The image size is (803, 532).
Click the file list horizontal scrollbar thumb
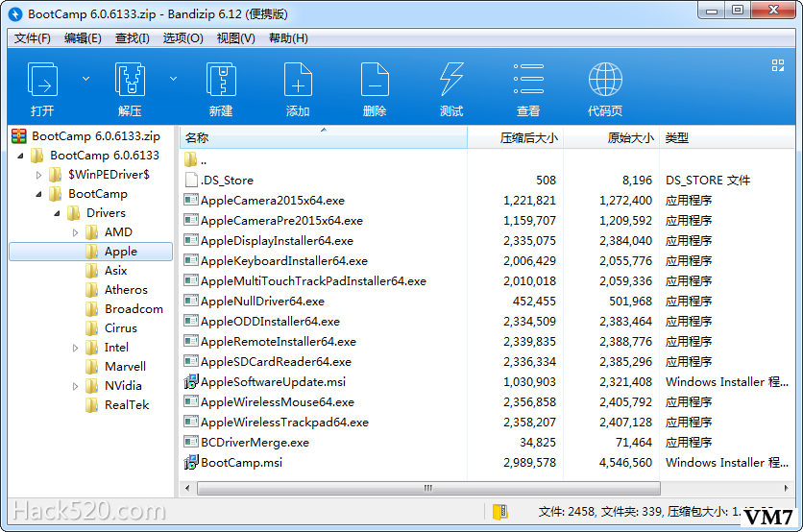pos(428,488)
